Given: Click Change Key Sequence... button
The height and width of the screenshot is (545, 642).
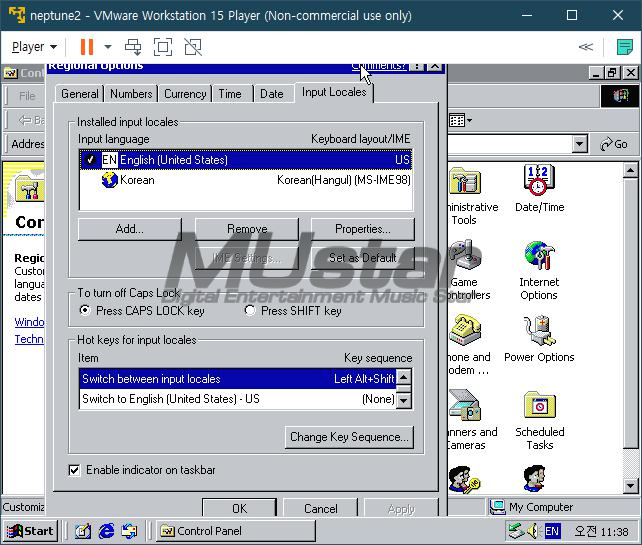Looking at the screenshot, I should pos(349,437).
